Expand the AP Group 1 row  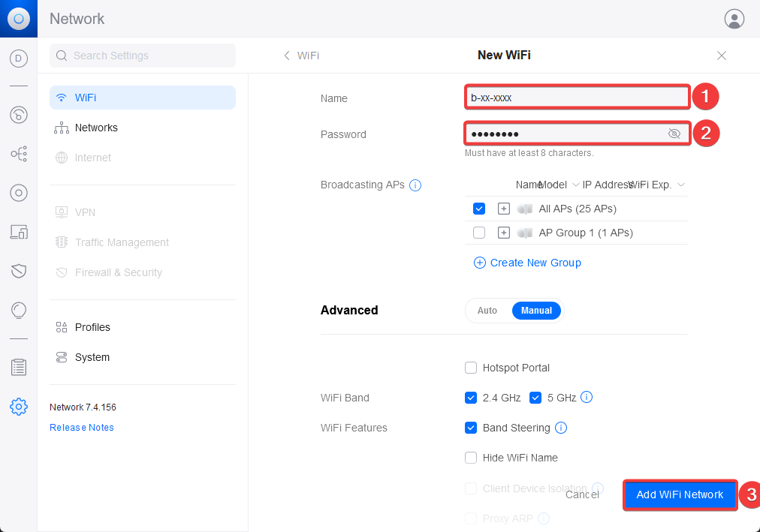click(504, 233)
